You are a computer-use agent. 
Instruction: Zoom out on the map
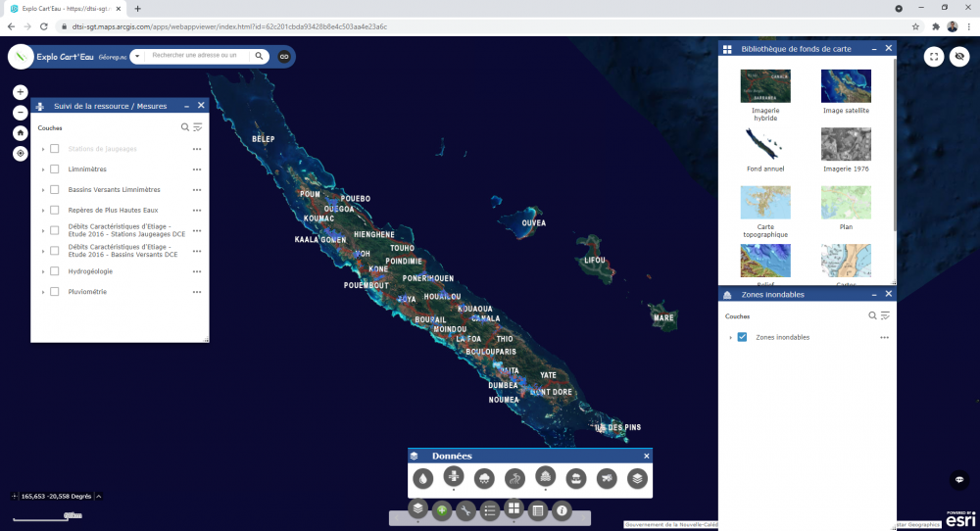coord(20,113)
